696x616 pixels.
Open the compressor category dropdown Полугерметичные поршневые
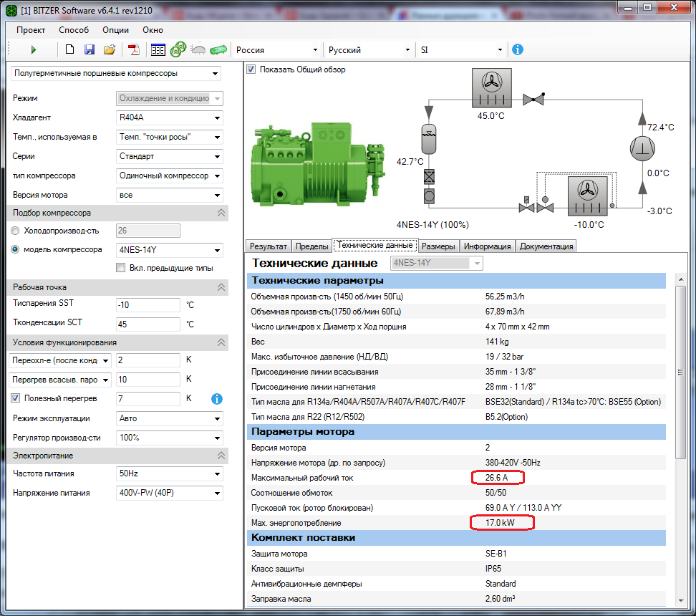coord(116,73)
